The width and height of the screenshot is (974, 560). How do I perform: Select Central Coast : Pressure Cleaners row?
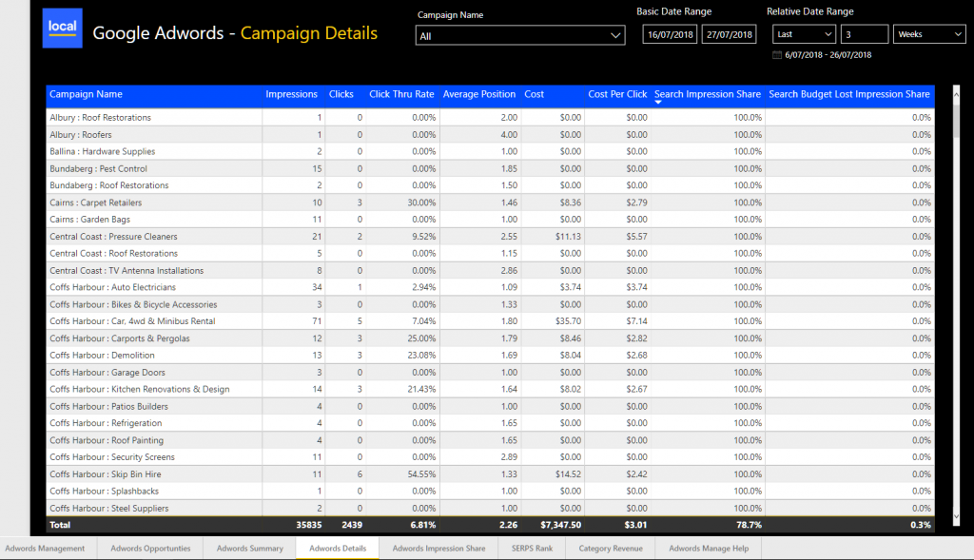[x=490, y=237]
